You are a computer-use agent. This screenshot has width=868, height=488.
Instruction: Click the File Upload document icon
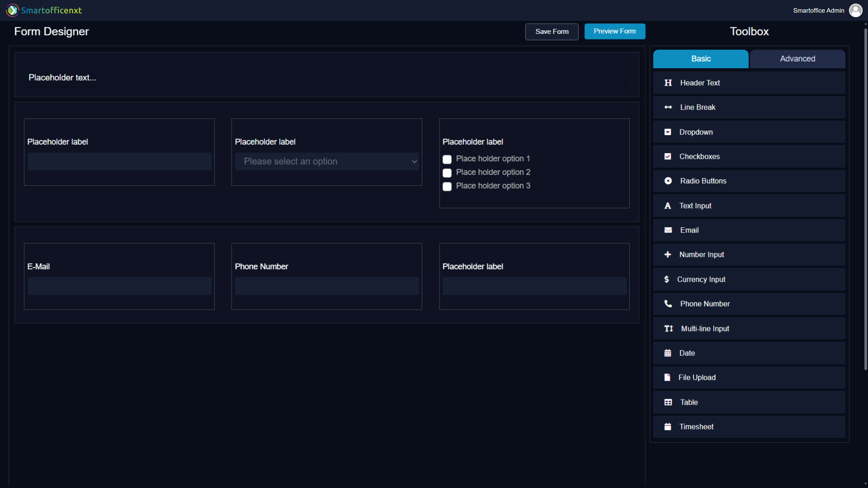coord(667,378)
